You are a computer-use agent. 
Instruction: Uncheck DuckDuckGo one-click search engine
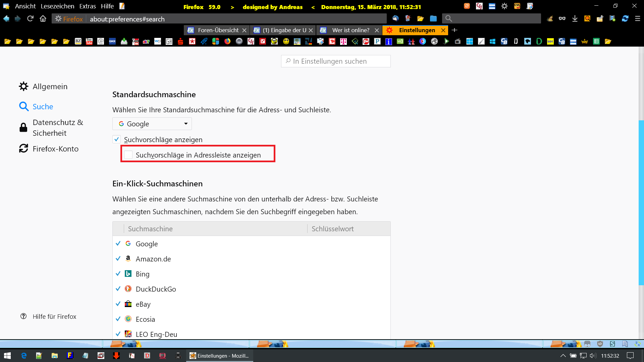(118, 289)
